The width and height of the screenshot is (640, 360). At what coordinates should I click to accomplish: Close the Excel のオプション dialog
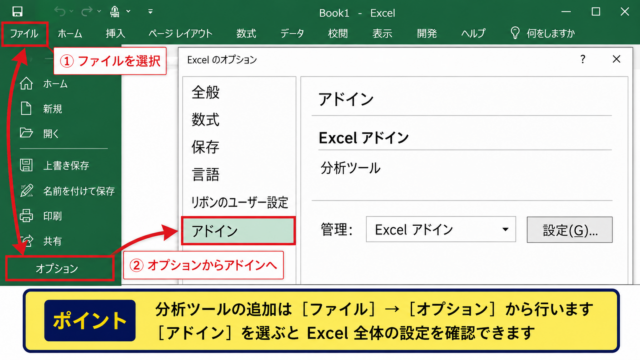tap(616, 60)
